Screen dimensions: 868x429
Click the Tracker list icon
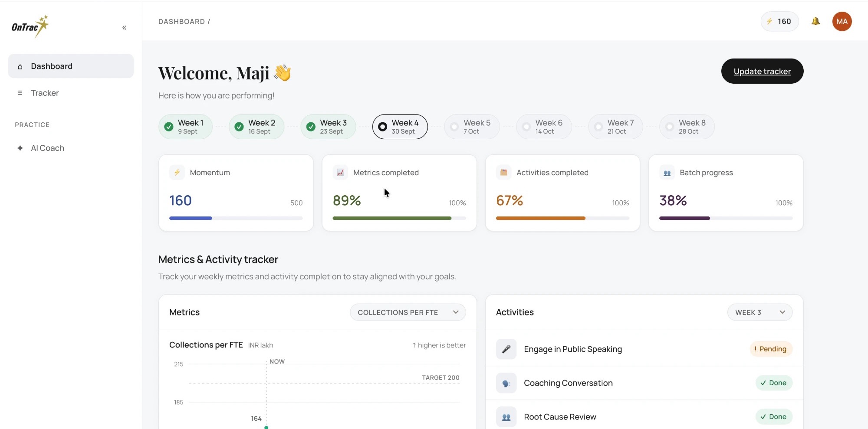pos(20,93)
